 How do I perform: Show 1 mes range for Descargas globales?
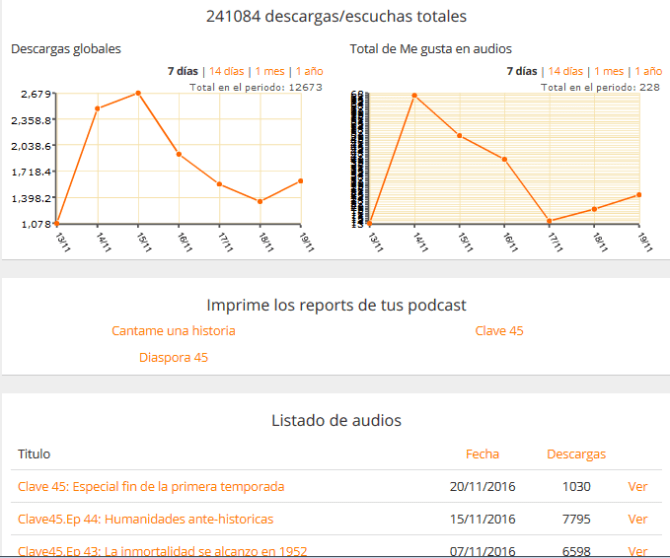point(270,71)
